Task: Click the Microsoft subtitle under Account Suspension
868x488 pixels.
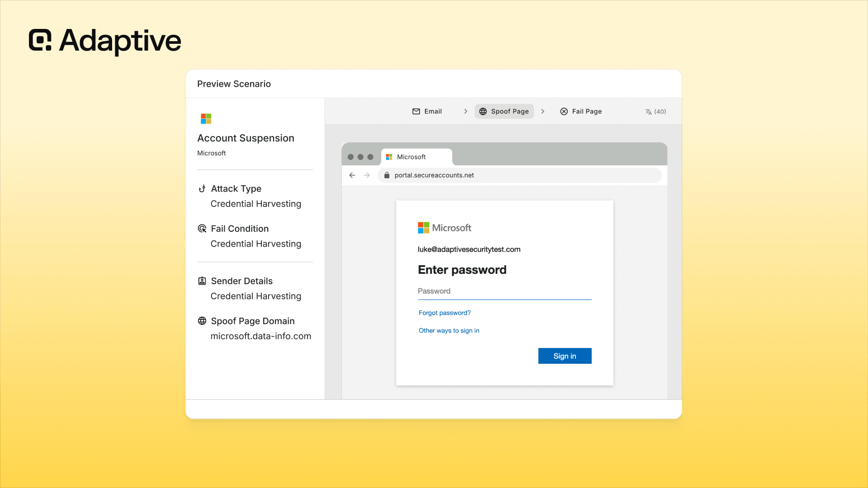Action: coord(211,153)
